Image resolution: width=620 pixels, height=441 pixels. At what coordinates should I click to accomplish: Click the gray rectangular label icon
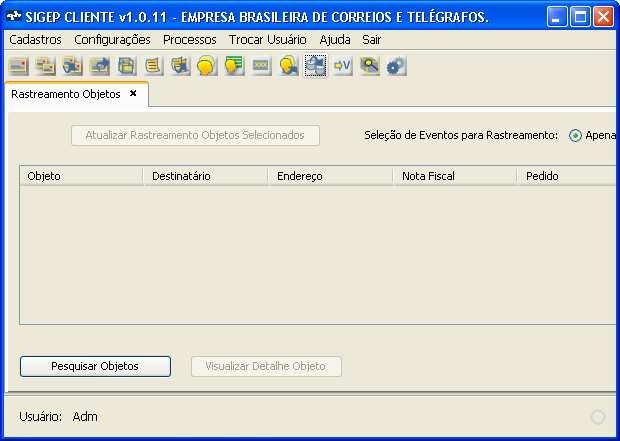(261, 66)
